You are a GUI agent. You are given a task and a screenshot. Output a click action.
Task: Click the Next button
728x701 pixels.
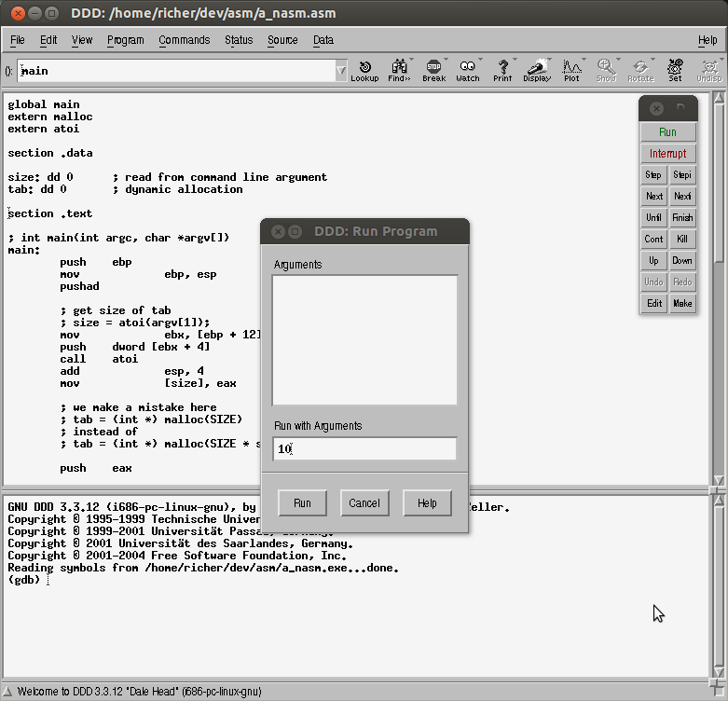pyautogui.click(x=653, y=197)
